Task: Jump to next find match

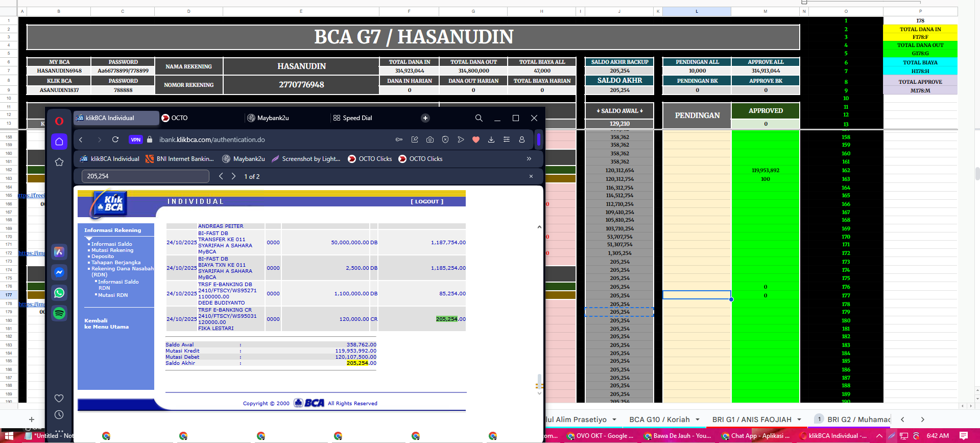Action: 233,176
